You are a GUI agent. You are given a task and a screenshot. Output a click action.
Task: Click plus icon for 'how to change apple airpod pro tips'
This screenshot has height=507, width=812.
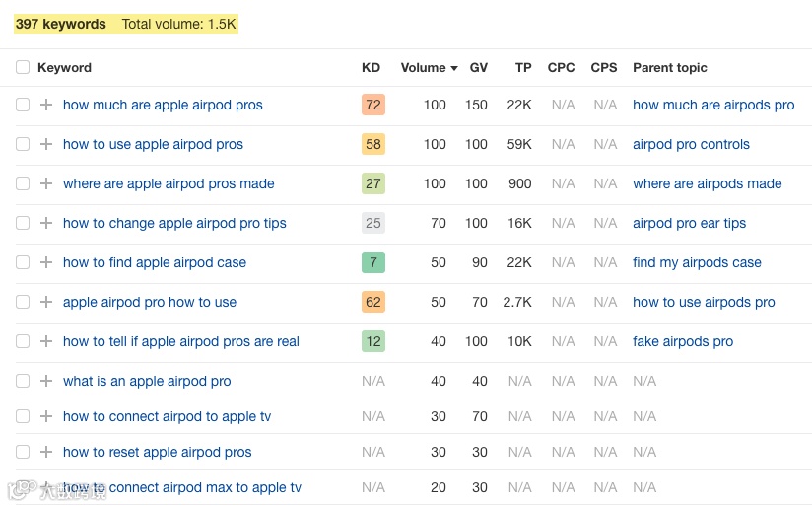point(45,223)
